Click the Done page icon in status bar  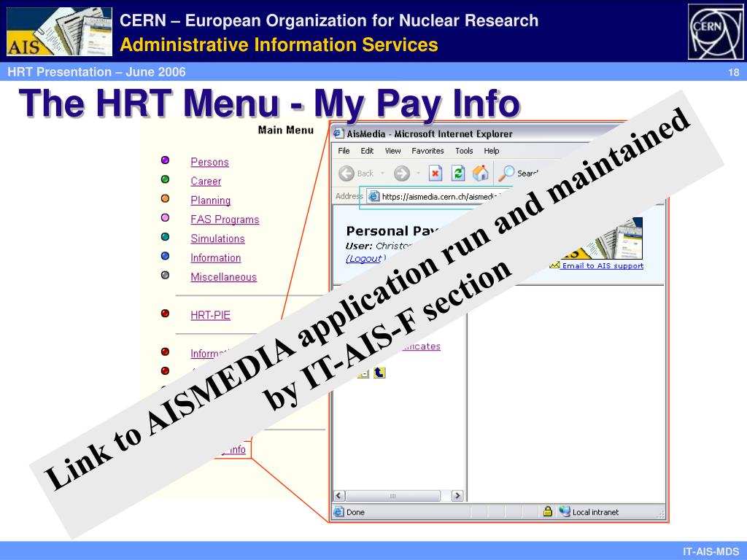tap(338, 512)
